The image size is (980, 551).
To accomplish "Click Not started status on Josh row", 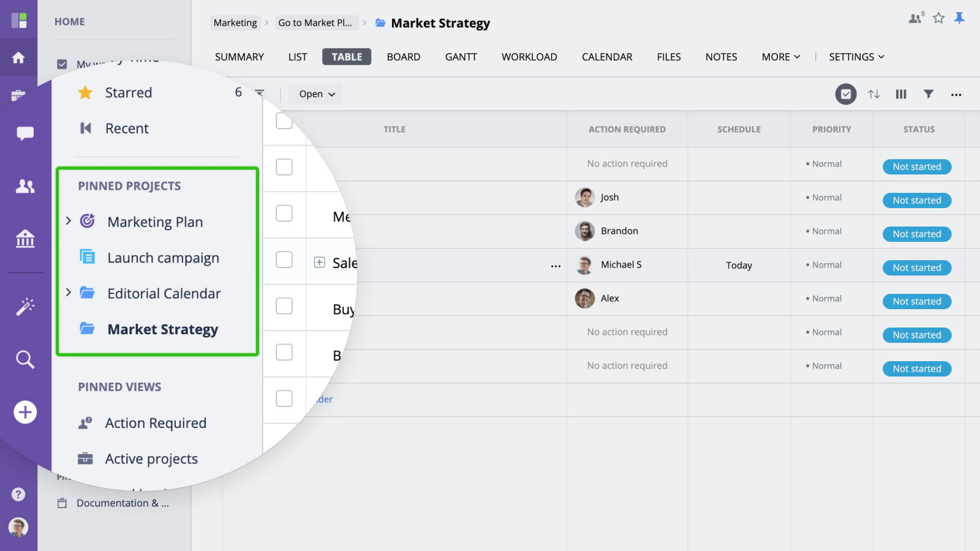I will coord(917,200).
